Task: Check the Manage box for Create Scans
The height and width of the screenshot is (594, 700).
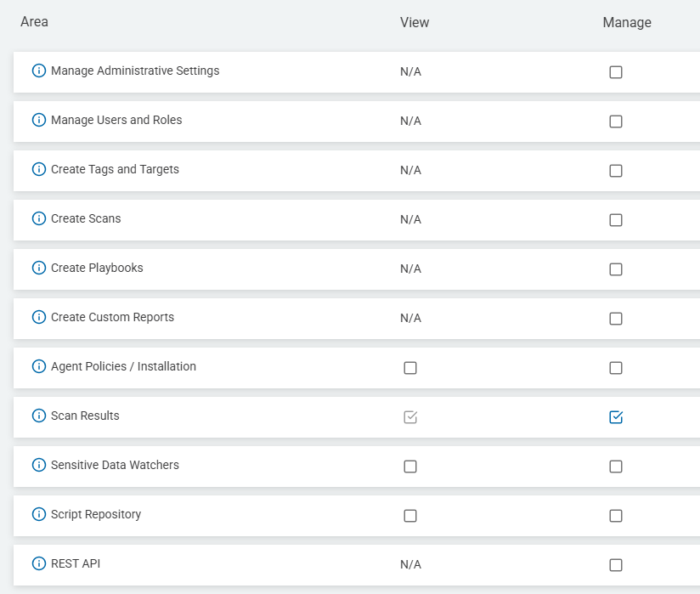Action: 616,220
